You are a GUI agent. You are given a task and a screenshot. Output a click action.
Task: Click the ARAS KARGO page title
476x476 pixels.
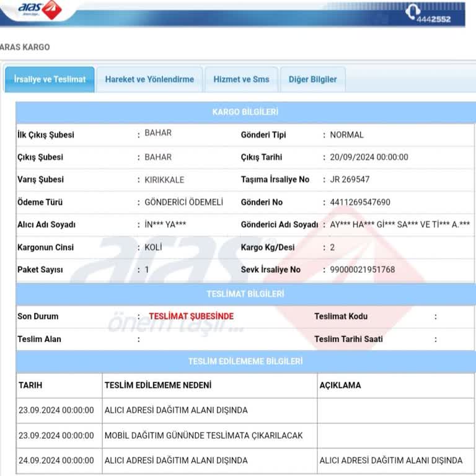(x=25, y=47)
